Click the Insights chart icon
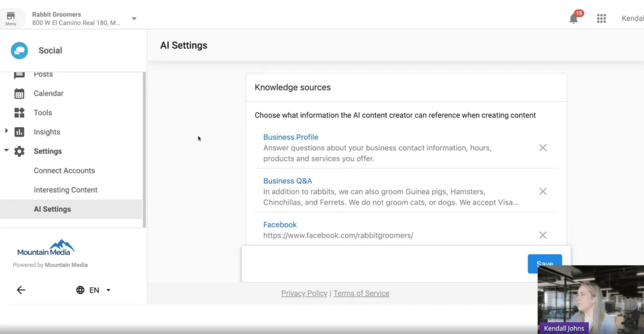 tap(19, 132)
